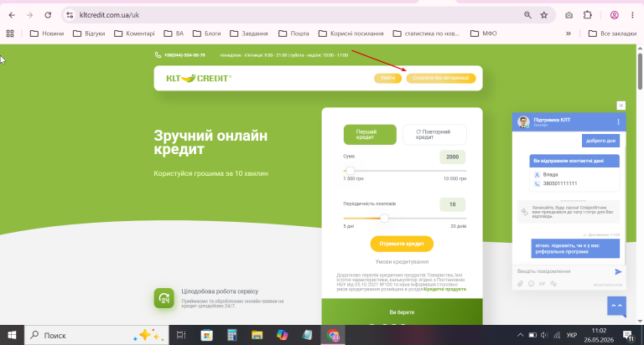Bookmark this page with the star
Image resolution: width=644 pixels, height=345 pixels.
[544, 15]
